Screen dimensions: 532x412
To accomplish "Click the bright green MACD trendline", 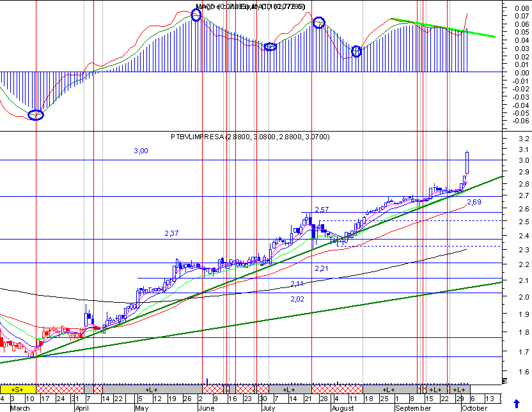I will pyautogui.click(x=442, y=27).
